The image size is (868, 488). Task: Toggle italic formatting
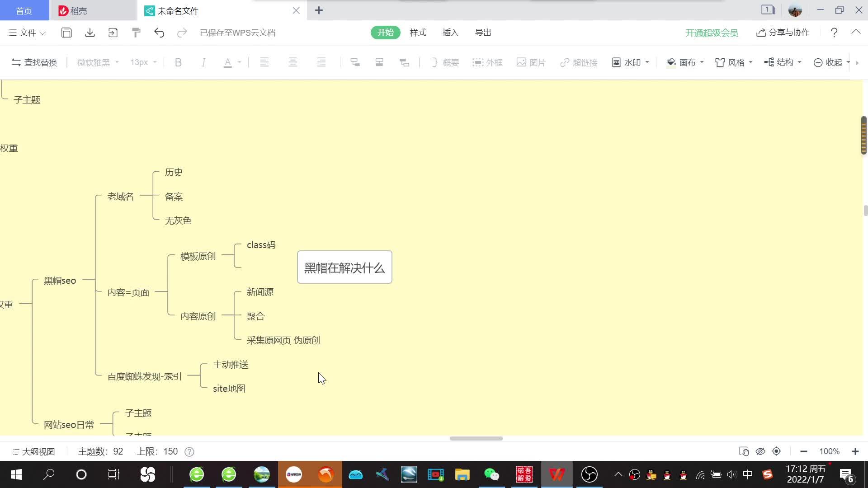point(203,62)
